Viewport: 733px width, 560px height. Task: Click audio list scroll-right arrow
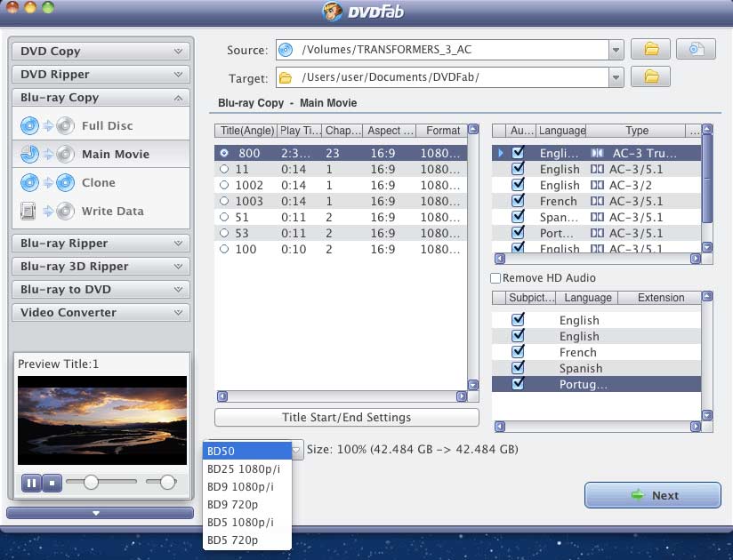[696, 259]
